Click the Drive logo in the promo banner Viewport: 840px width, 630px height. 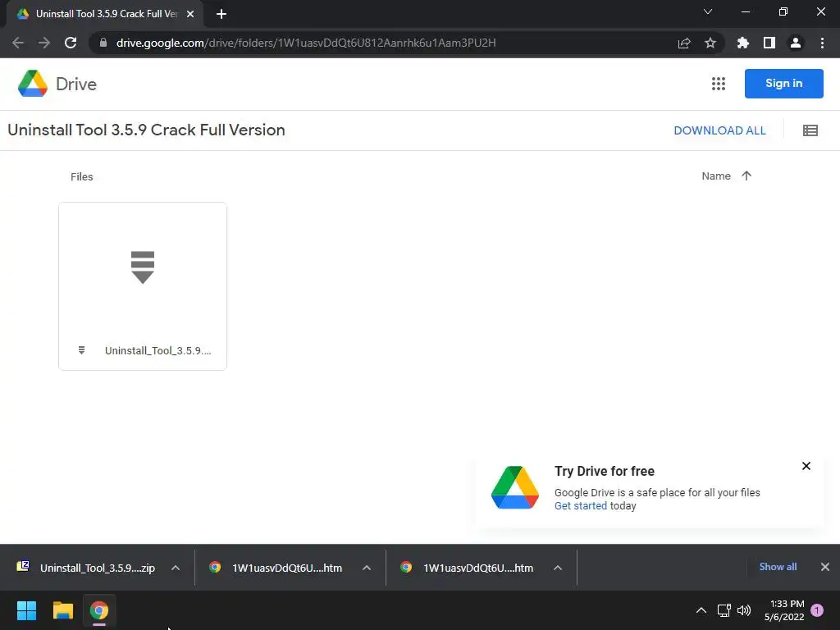tap(515, 487)
